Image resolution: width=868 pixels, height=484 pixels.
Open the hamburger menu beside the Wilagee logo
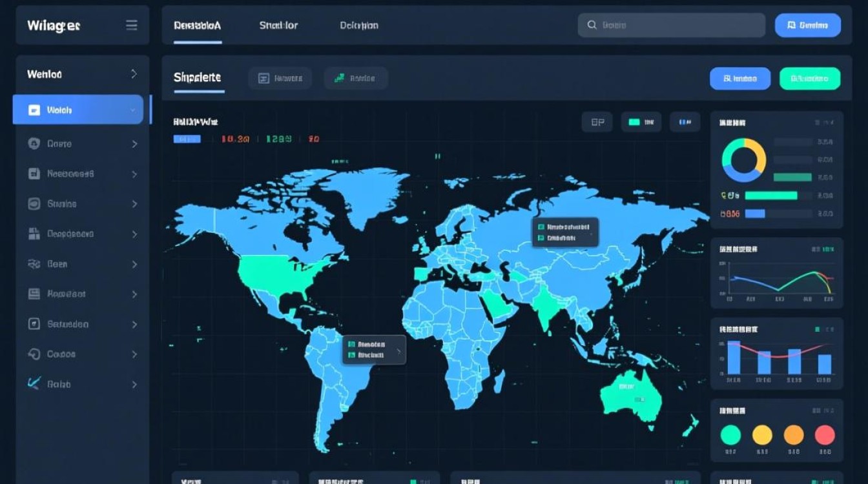[131, 25]
